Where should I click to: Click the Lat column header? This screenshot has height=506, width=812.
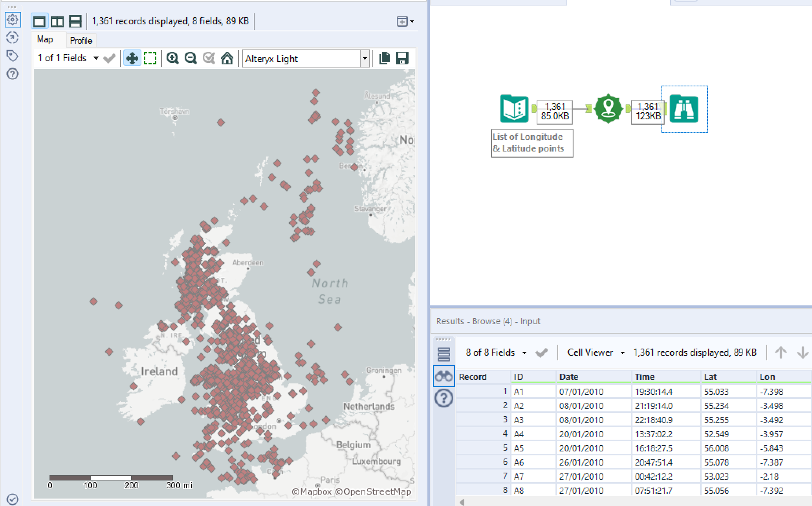710,377
